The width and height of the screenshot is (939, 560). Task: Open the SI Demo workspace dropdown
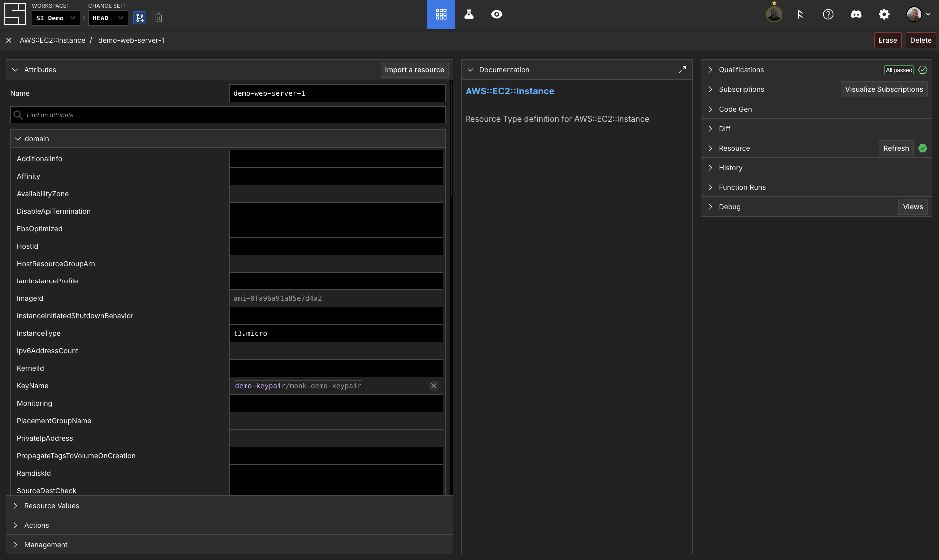(55, 18)
